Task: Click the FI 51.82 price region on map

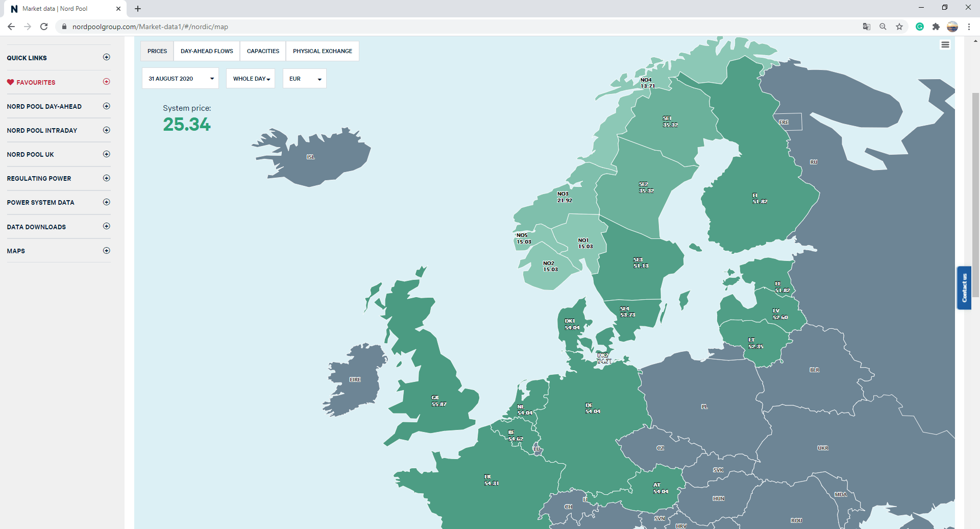Action: pyautogui.click(x=759, y=199)
